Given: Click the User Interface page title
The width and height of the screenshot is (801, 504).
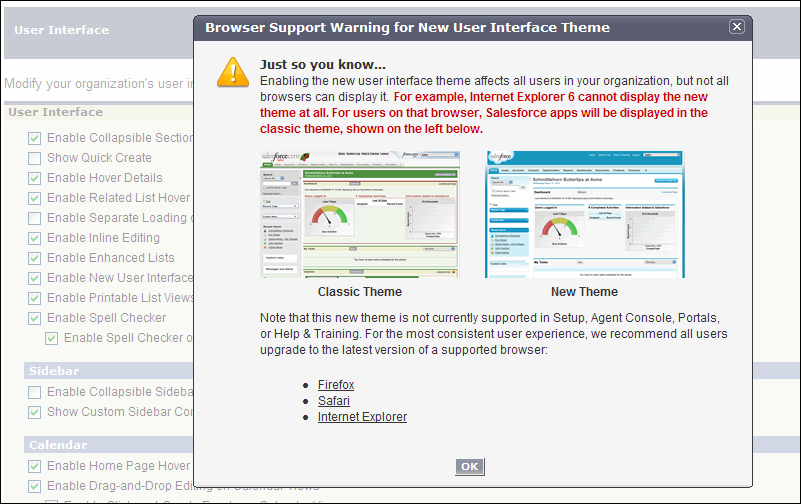Looking at the screenshot, I should [61, 30].
